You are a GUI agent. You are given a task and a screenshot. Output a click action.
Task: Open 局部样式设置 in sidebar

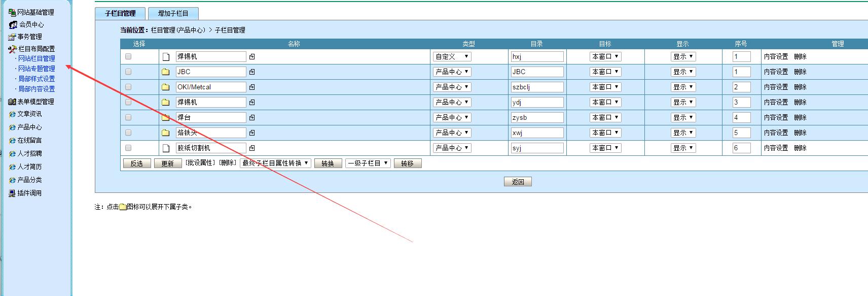pyautogui.click(x=37, y=79)
